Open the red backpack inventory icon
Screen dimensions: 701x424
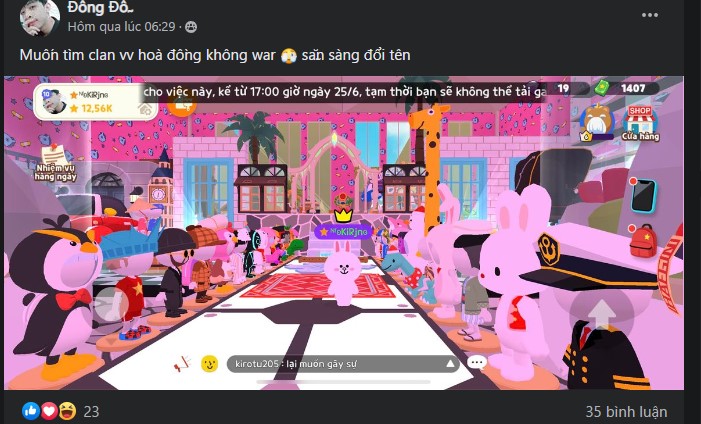point(643,241)
